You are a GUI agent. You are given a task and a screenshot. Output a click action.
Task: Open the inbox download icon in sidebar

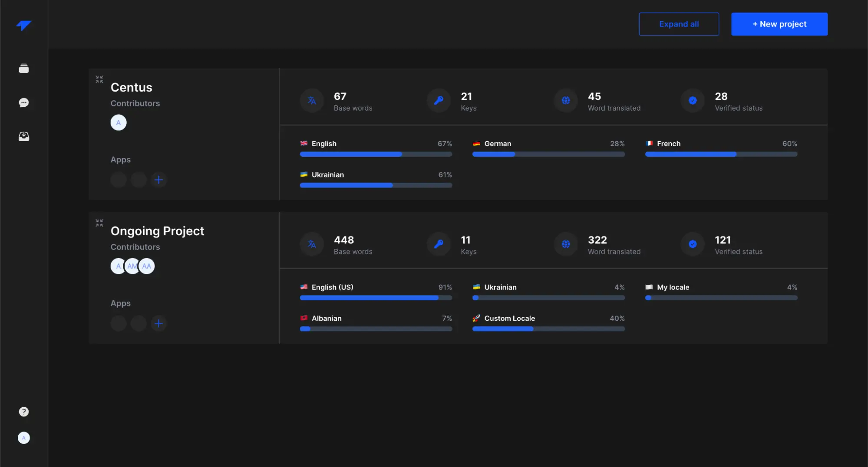24,137
